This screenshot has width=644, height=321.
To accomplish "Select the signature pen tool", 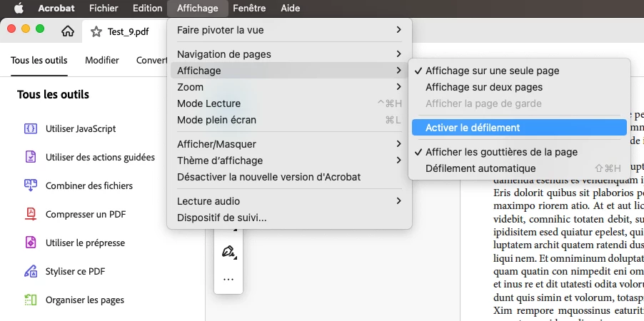I will (x=228, y=251).
